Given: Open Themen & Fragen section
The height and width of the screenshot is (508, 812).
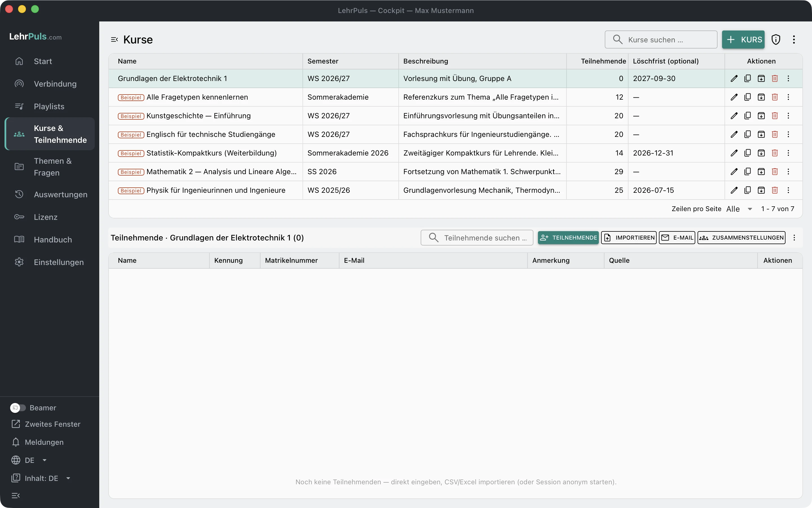Looking at the screenshot, I should [x=50, y=167].
